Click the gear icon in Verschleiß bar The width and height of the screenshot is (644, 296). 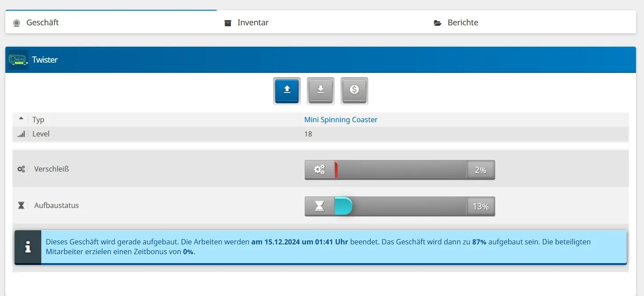click(319, 170)
